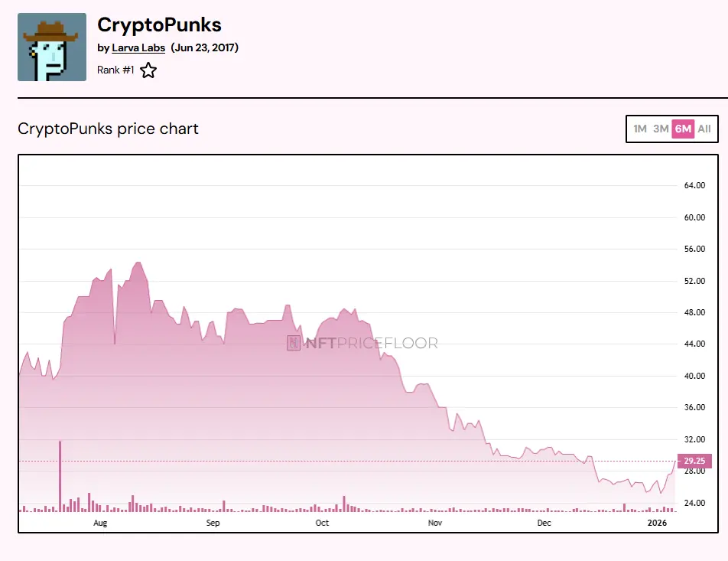Open the Larva Labs creator link
Image resolution: width=728 pixels, height=561 pixels.
[x=138, y=47]
